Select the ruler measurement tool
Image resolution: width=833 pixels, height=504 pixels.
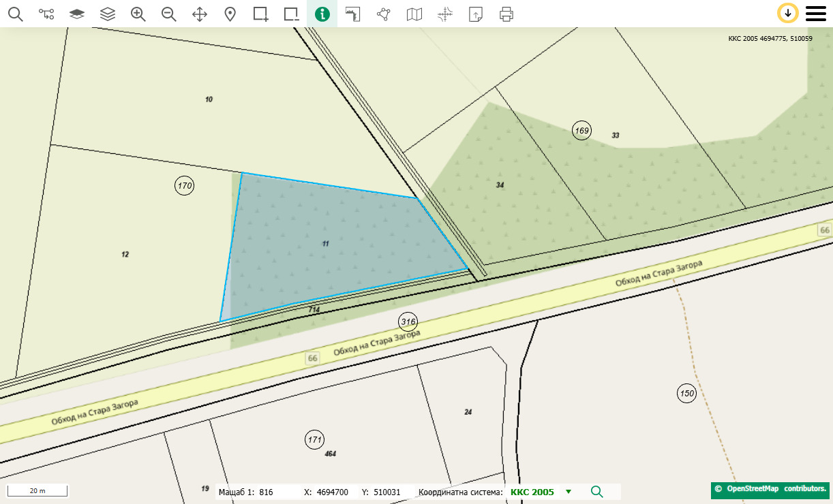click(352, 14)
